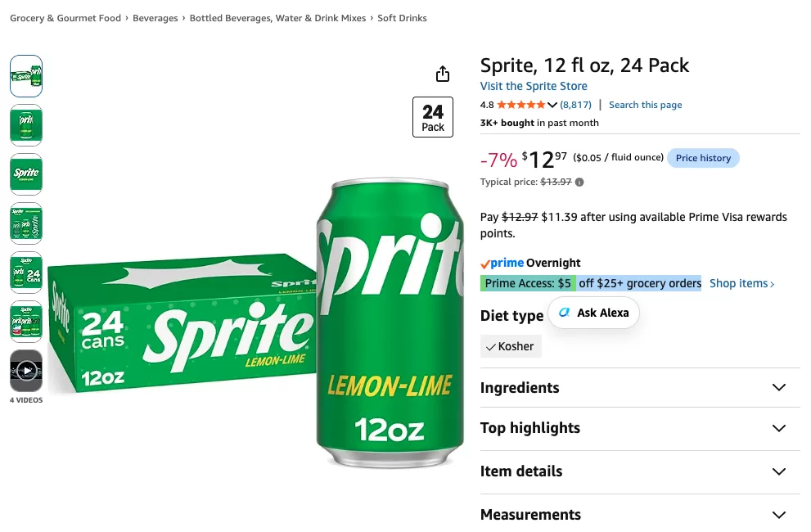Screen dimensions: 811x532
Task: Expand the Item details section
Action: tap(640, 471)
